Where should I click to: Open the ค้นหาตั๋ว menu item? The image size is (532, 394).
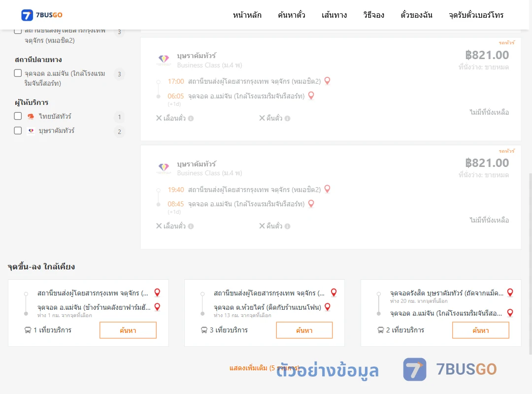(292, 15)
